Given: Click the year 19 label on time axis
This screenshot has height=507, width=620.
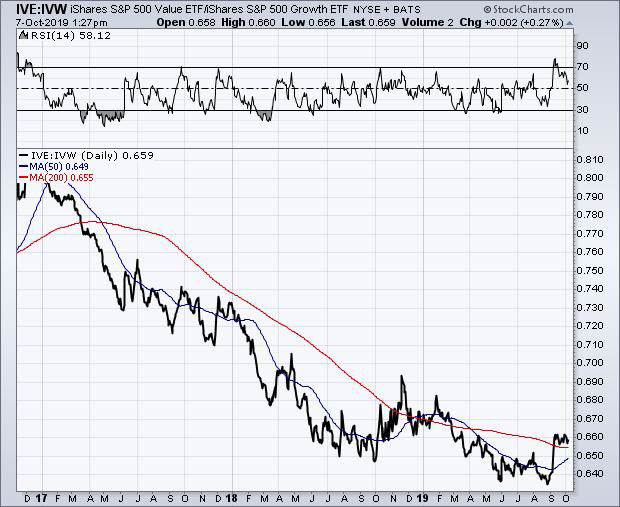Looking at the screenshot, I should [423, 498].
